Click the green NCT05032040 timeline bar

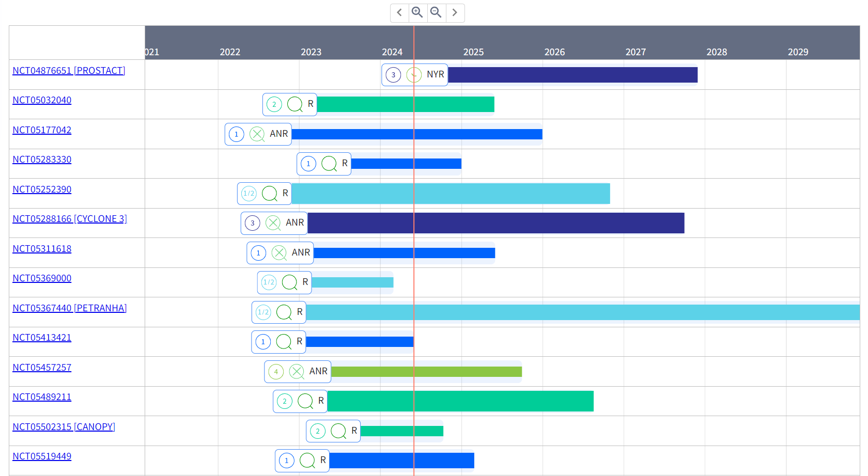[x=406, y=104]
